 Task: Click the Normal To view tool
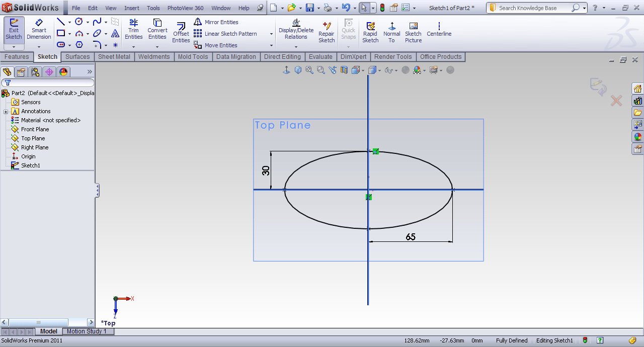tap(392, 33)
